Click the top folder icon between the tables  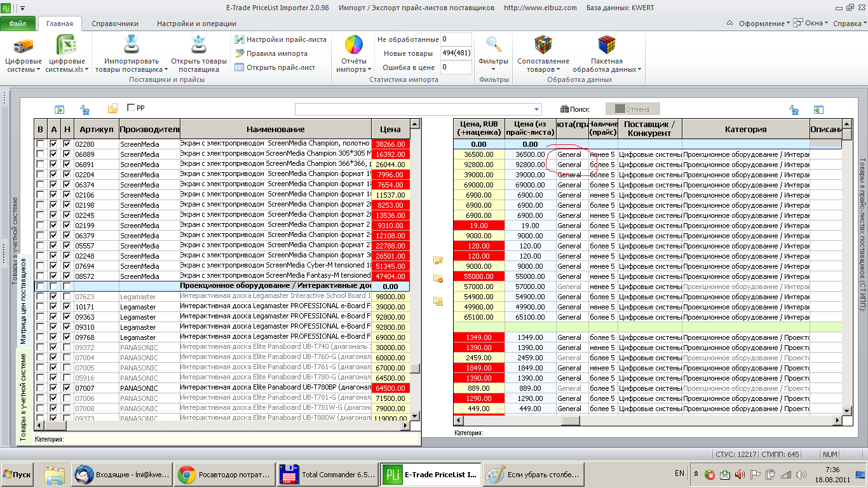(x=438, y=260)
